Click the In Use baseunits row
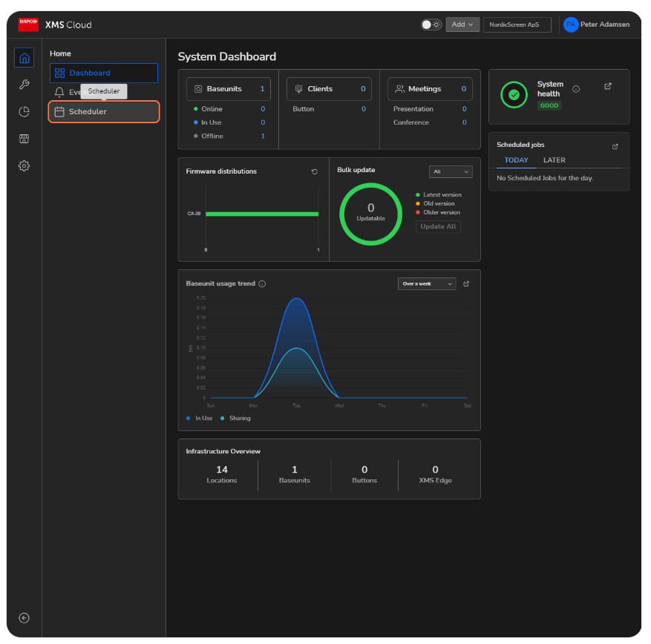The width and height of the screenshot is (651, 644). (x=229, y=122)
